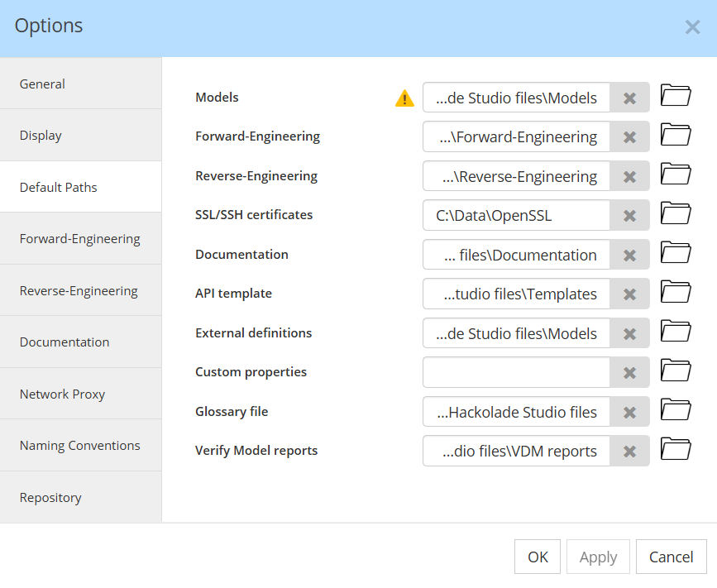This screenshot has width=717, height=588.
Task: Browse for the Reverse-Engineering directory
Action: pyautogui.click(x=675, y=174)
